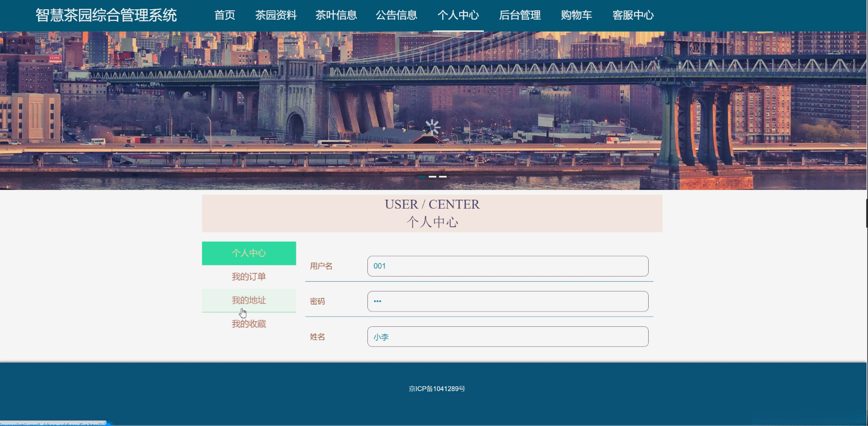Click the 密码 password input field
868x426 pixels.
point(508,301)
